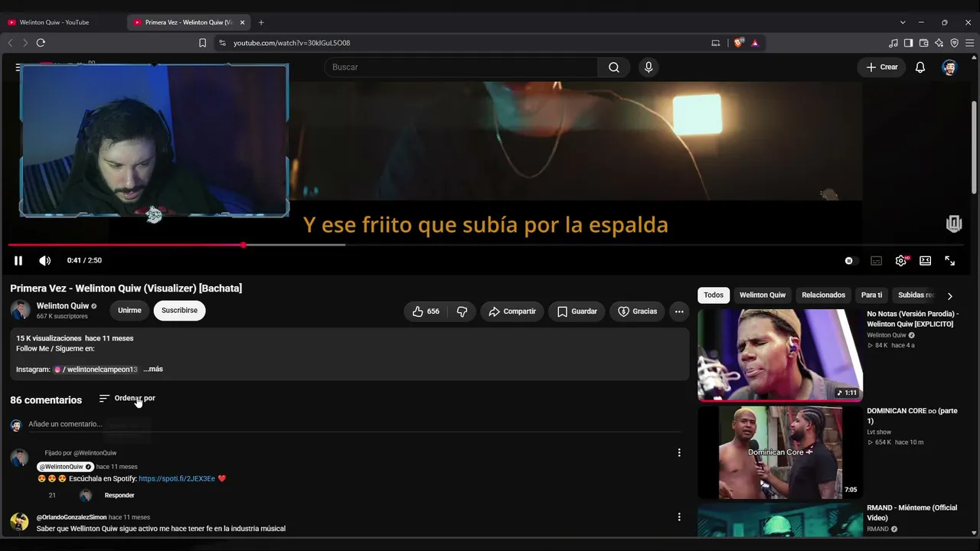The image size is (980, 551).
Task: Reload the page
Action: click(x=41, y=43)
